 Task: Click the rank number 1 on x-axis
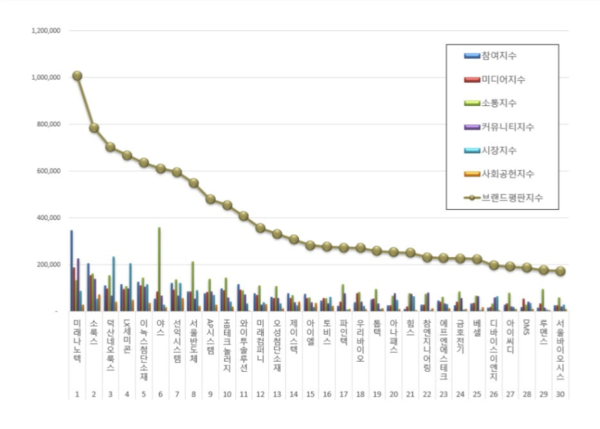(x=77, y=395)
